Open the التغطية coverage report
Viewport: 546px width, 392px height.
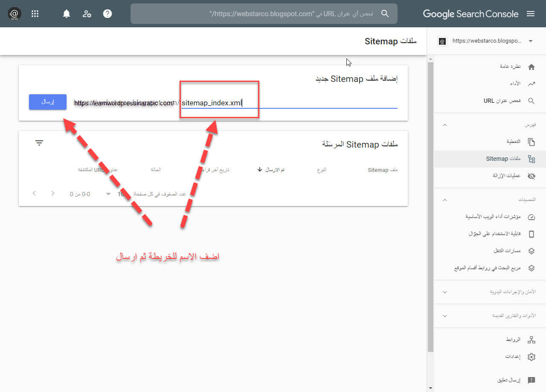pos(490,142)
